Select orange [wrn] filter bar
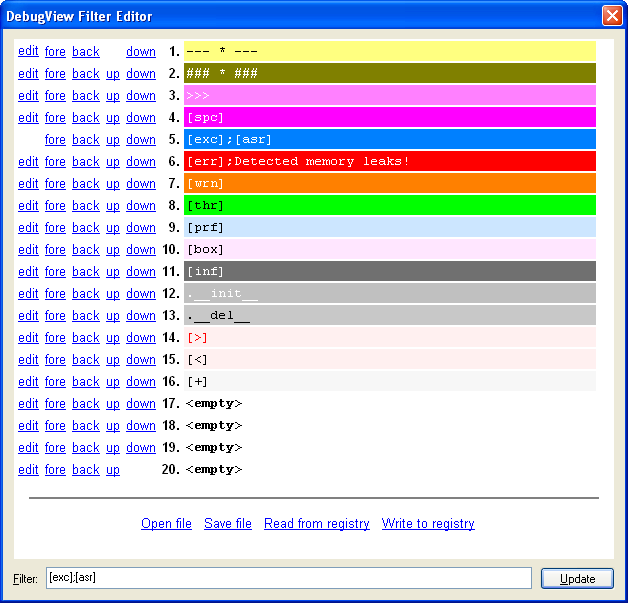Image resolution: width=628 pixels, height=603 pixels. (x=390, y=183)
